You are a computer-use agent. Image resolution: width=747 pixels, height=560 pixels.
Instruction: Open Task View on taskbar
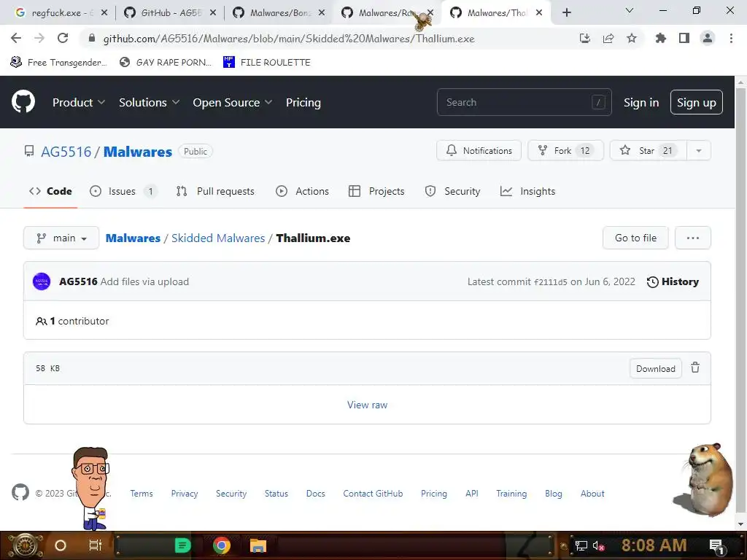point(96,545)
